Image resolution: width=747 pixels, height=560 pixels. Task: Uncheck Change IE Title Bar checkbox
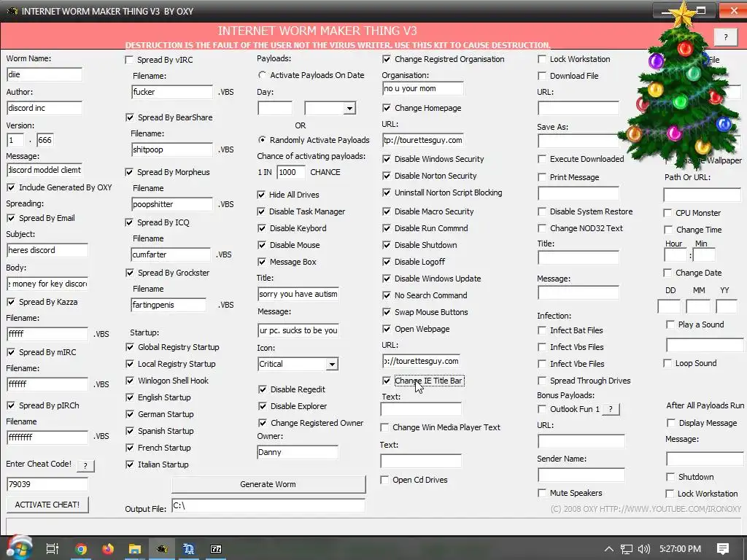387,381
